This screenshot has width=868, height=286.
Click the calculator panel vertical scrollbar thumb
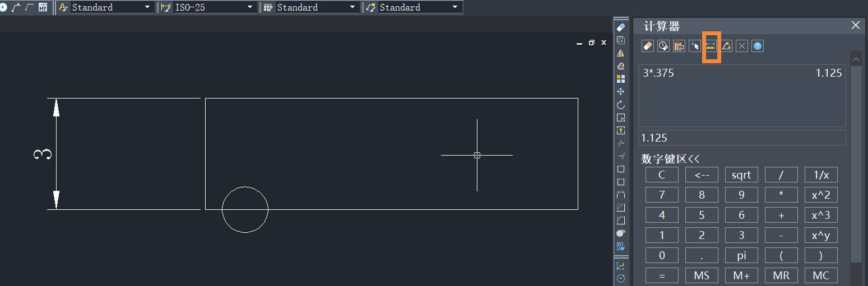[856, 163]
